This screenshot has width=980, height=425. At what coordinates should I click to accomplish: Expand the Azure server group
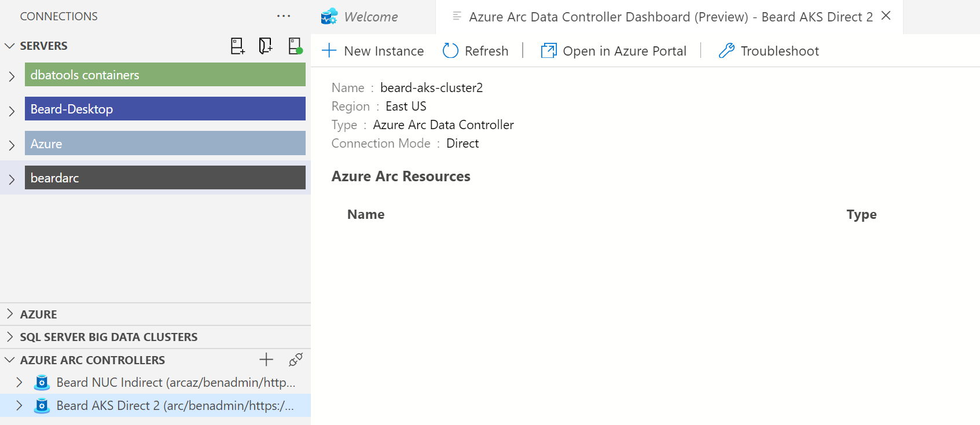point(12,145)
